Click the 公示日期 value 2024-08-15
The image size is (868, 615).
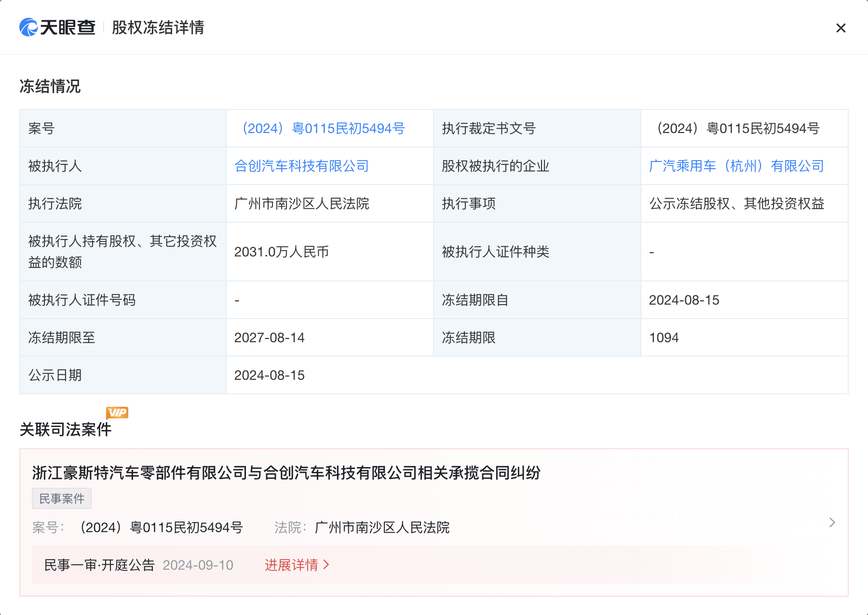(x=269, y=375)
